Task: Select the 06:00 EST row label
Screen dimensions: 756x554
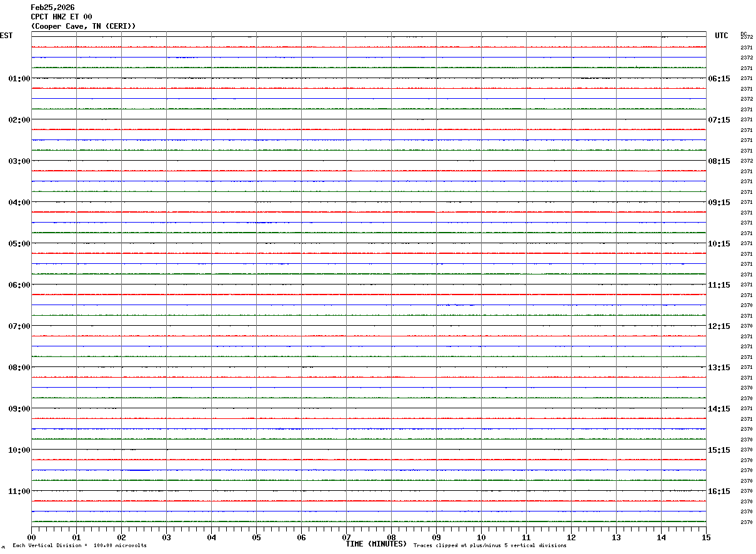Action: pyautogui.click(x=19, y=285)
